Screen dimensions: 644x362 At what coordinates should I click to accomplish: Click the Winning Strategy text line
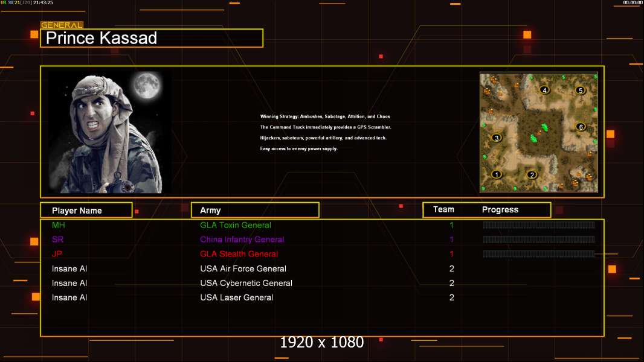[325, 116]
